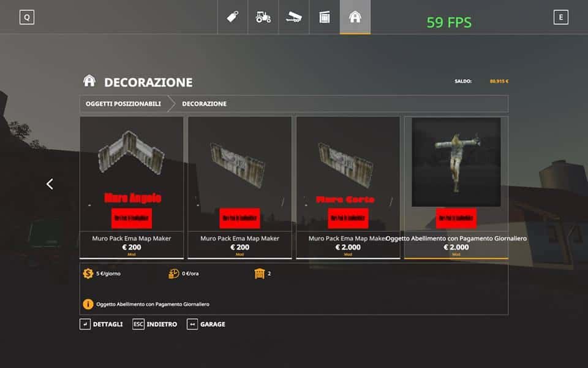Viewport: 588px width, 368px height.
Task: Click the E next page key icon
Action: (561, 17)
